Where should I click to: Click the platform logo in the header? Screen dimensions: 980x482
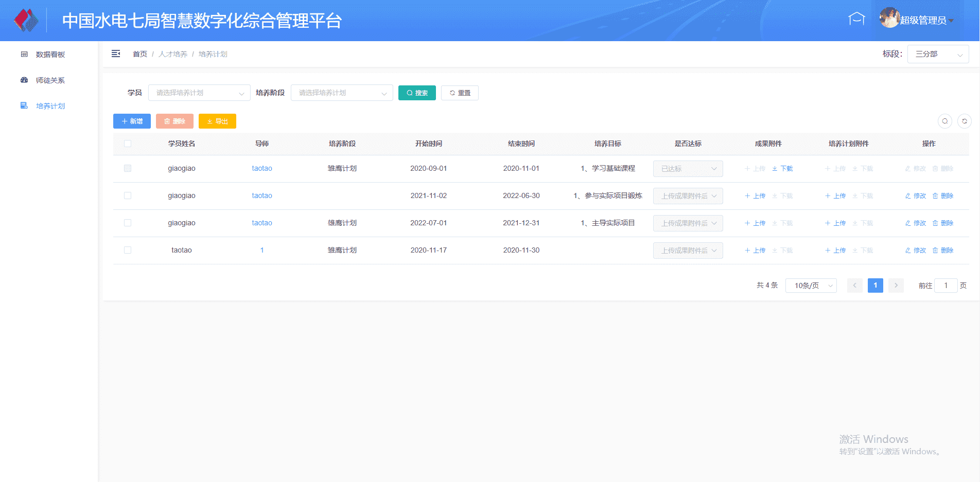pos(26,21)
